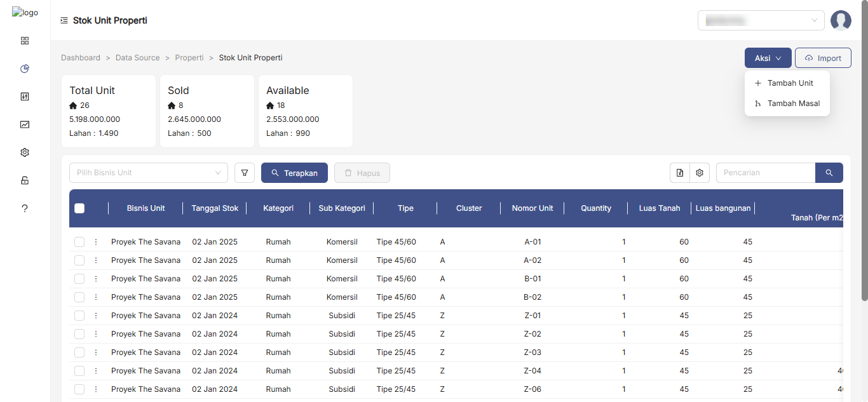Screen dimensions: 868x402
Task: Click the Pencarian search input field
Action: [x=766, y=173]
